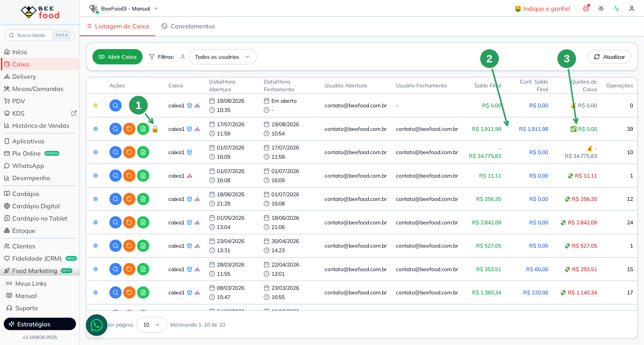The width and height of the screenshot is (644, 345).
Task: Click the Atualizar button
Action: (x=609, y=57)
